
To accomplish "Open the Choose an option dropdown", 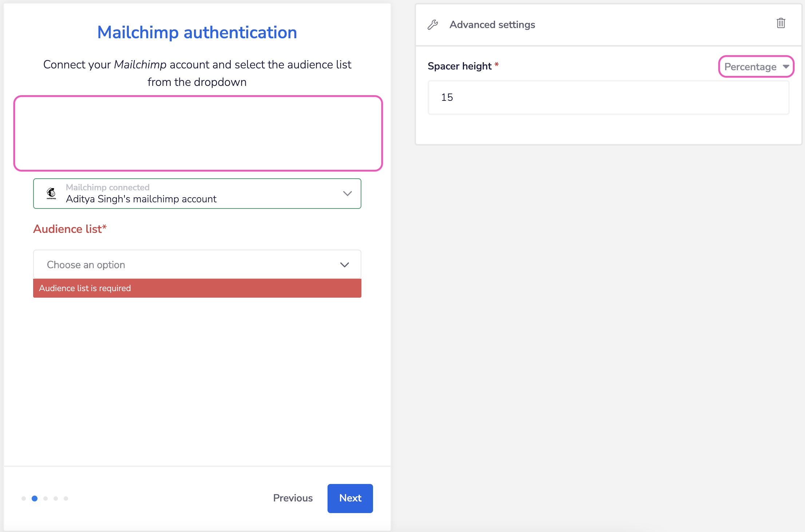I will (197, 265).
